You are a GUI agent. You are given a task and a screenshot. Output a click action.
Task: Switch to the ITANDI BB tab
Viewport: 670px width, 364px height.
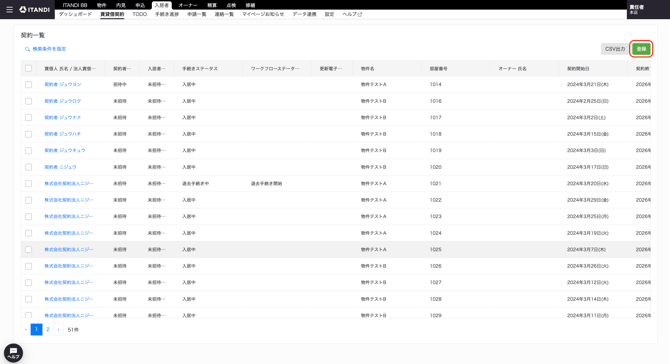coord(75,5)
